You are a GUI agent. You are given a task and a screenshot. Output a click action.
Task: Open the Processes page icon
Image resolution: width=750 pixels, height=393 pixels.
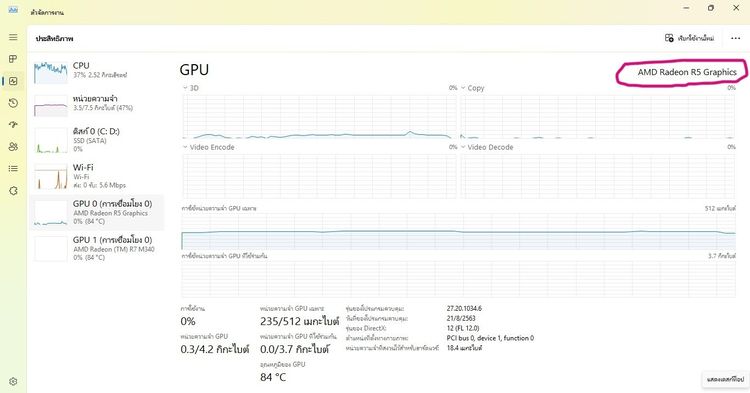click(13, 59)
